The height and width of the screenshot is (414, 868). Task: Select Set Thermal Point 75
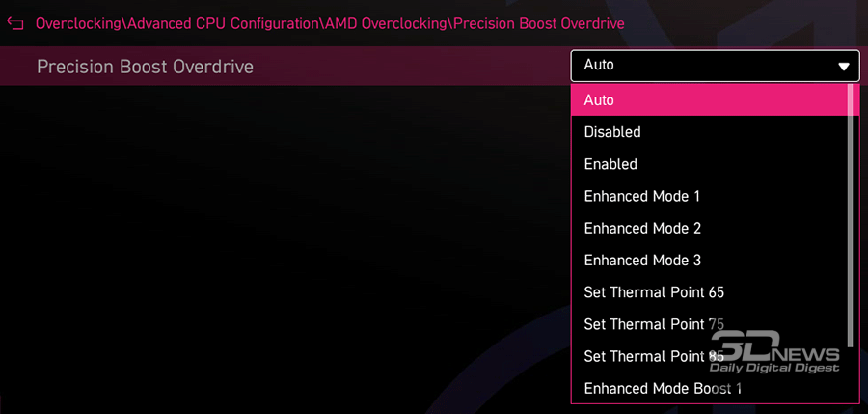(x=654, y=324)
